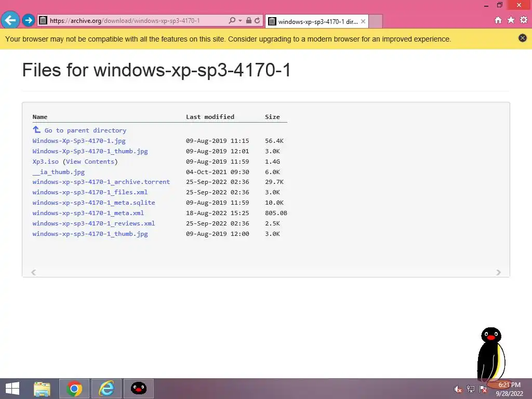Viewport: 532px width, 399px height.
Task: Click View Contents link for Xp3.iso
Action: 90,162
